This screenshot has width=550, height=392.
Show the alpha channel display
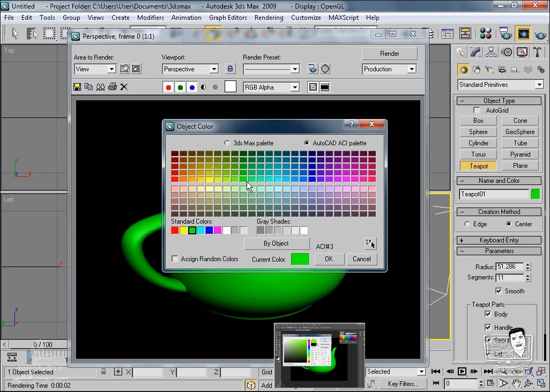click(x=204, y=87)
